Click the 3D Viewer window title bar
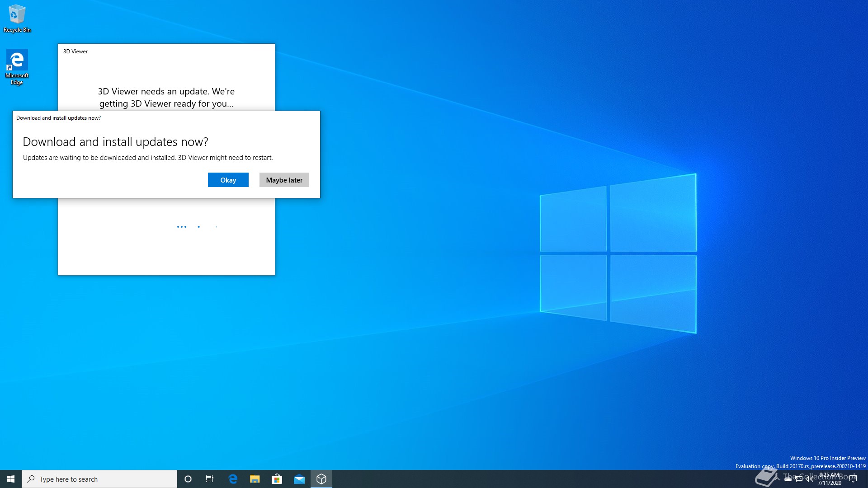Image resolution: width=868 pixels, height=488 pixels. click(166, 51)
